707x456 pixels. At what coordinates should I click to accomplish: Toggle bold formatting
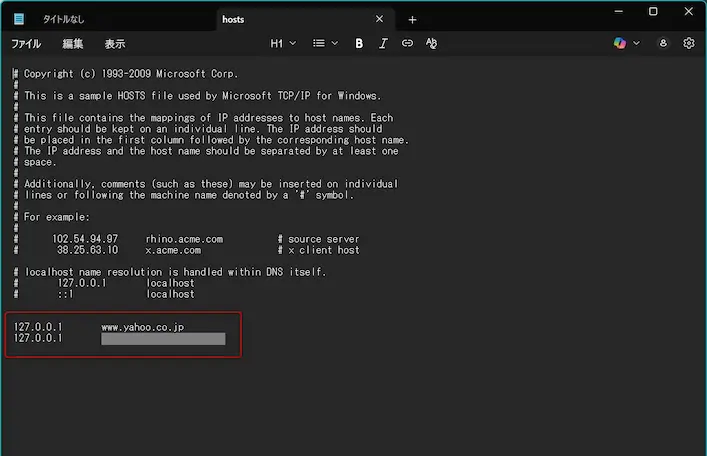(x=359, y=44)
